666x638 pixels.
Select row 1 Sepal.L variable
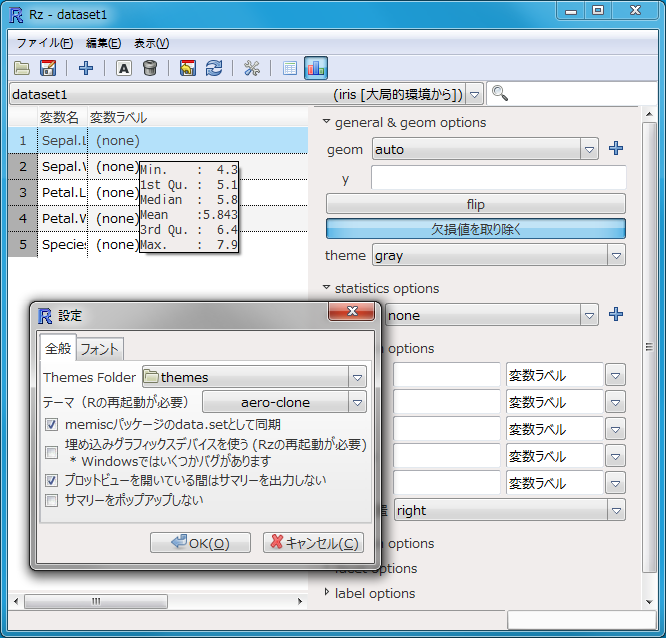point(158,141)
